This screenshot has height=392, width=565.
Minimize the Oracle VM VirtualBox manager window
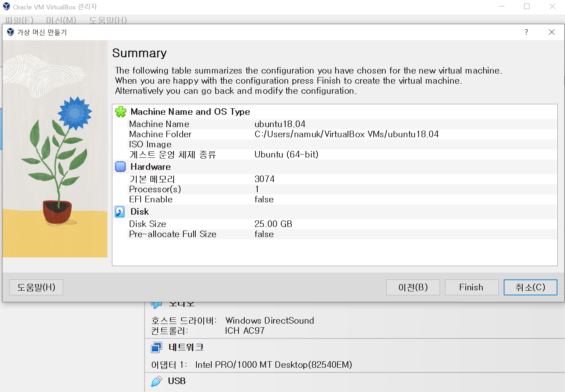(x=502, y=7)
